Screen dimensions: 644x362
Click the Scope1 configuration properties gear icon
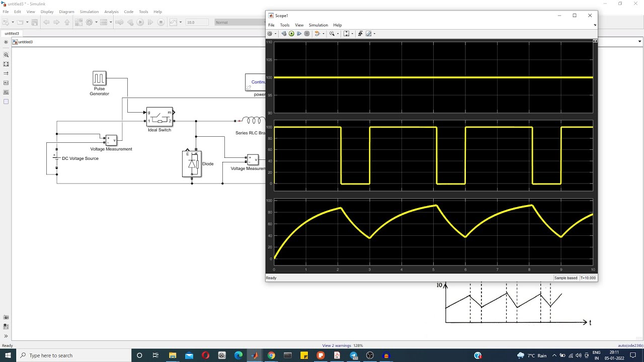(270, 34)
